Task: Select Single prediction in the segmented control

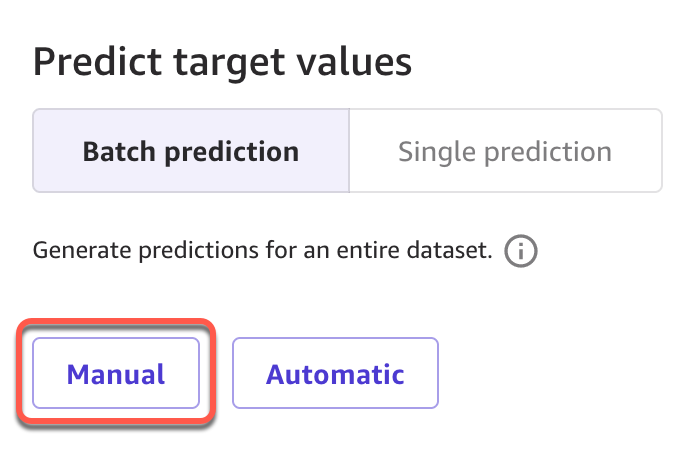Action: point(504,151)
